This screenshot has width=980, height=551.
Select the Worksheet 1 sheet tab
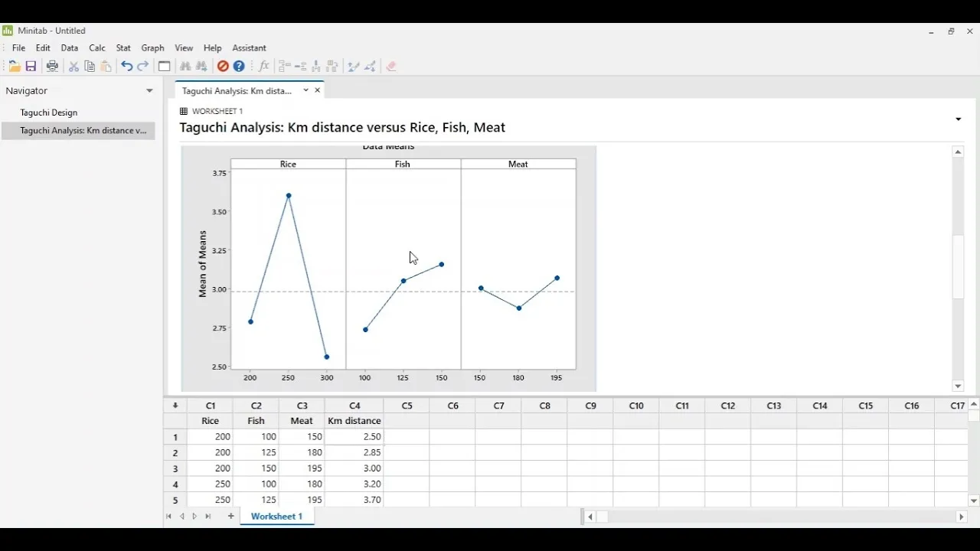click(x=276, y=517)
